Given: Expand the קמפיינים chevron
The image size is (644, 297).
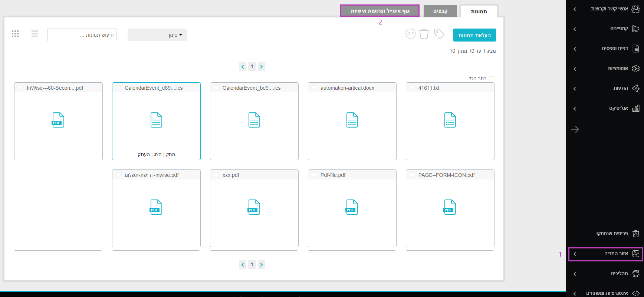Looking at the screenshot, I should 575,29.
